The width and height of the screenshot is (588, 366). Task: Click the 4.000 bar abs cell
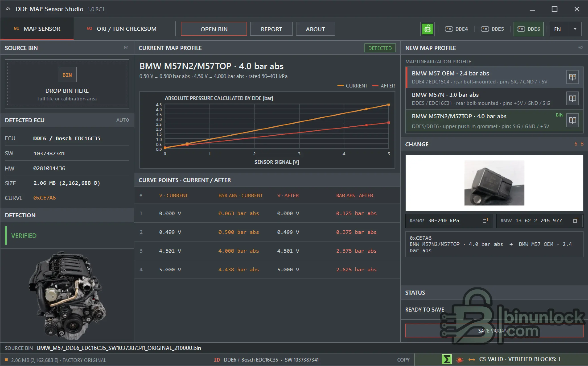click(239, 251)
